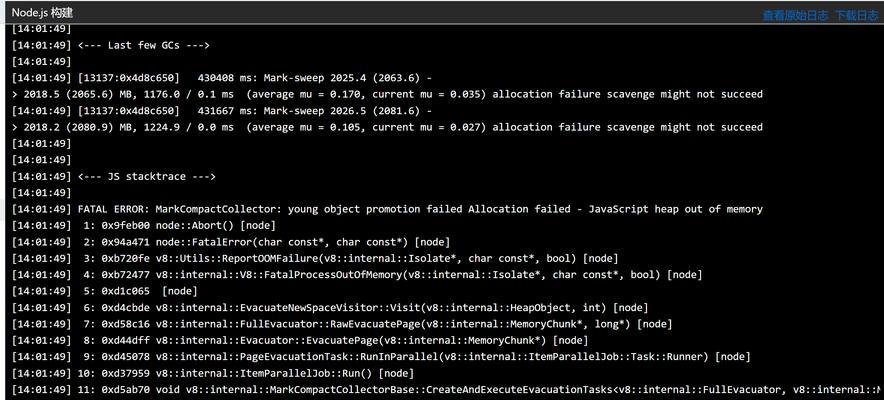The image size is (884, 400).
Task: Click the 430408 ms Mark-sweep log line
Action: (x=222, y=78)
